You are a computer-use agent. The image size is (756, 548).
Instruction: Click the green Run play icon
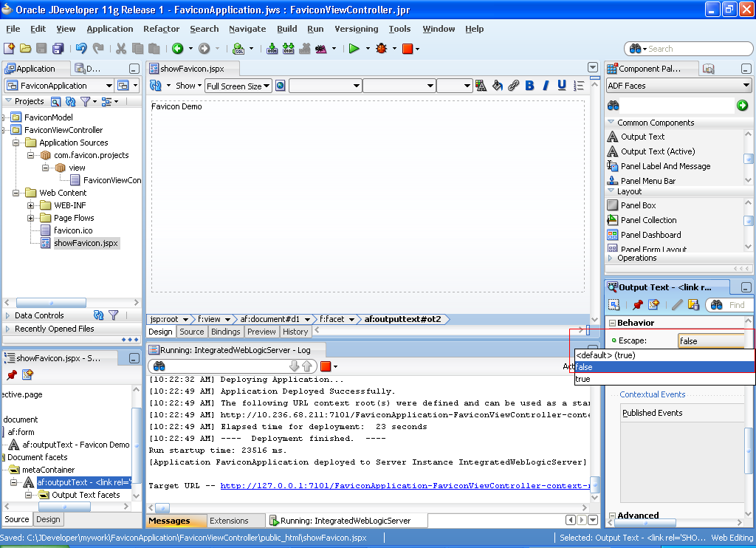point(354,48)
